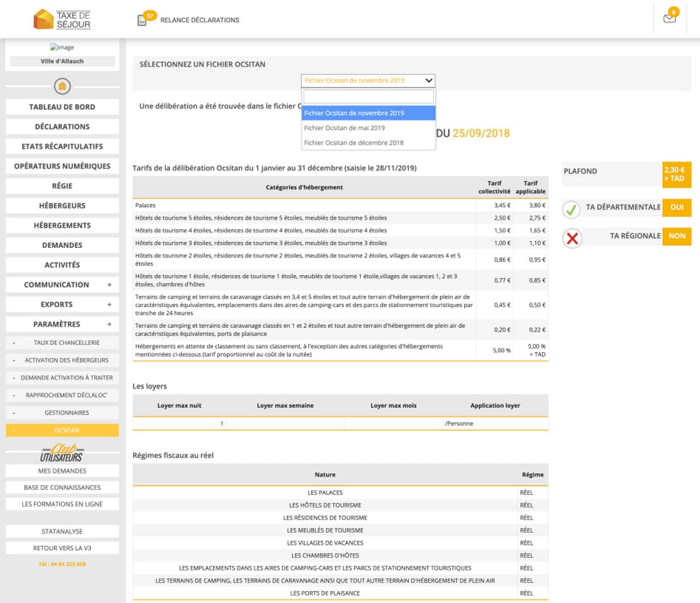Open Etats récapitulatifs menu
This screenshot has width=700, height=603.
pos(62,146)
